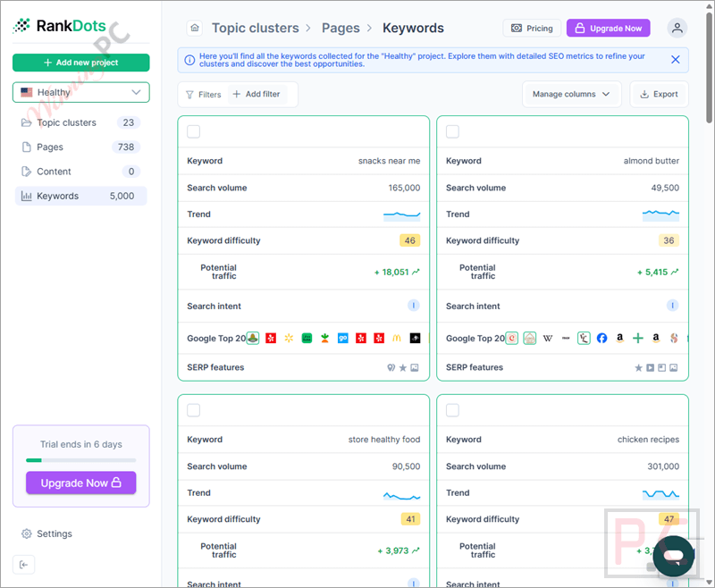Expand the Manage columns dropdown

(x=571, y=95)
